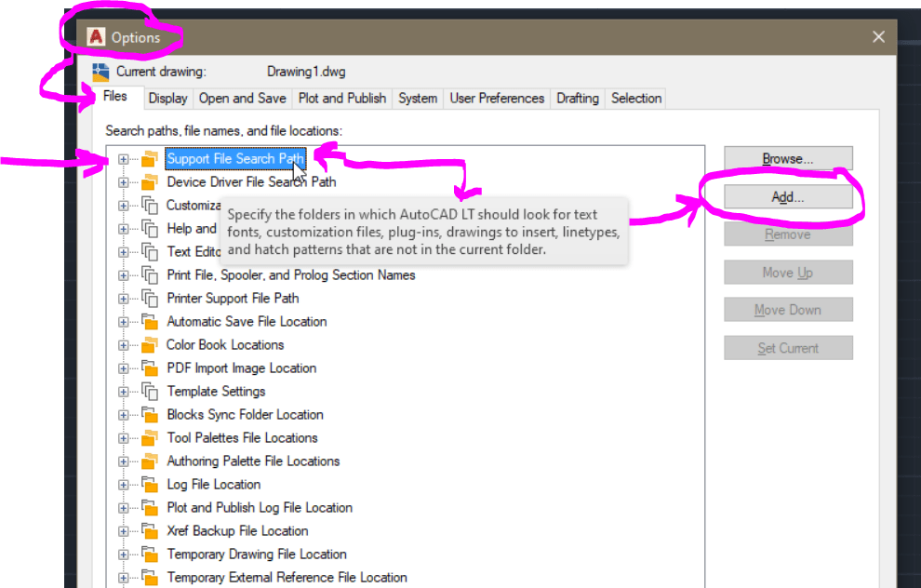The height and width of the screenshot is (588, 921).
Task: Click the Device Driver File Search Path folder icon
Action: pos(150,181)
